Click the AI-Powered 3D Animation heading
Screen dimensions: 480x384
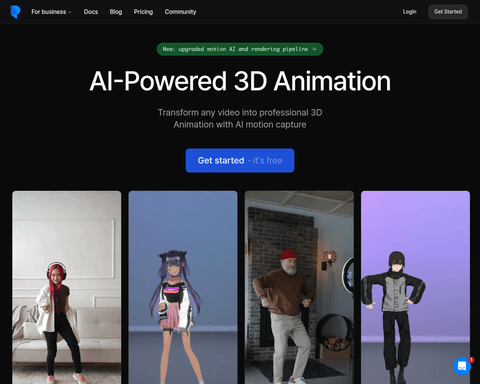tap(240, 81)
